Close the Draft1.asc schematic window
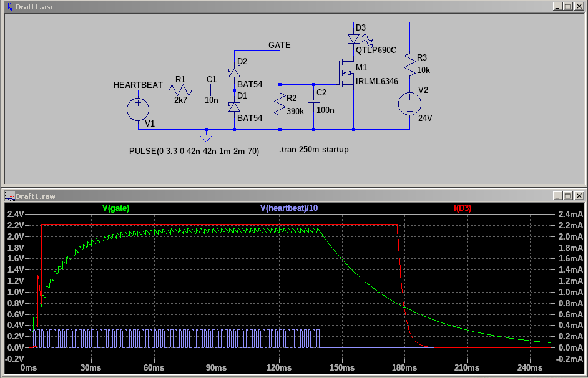Viewport: 588px width, 378px height. pos(579,6)
